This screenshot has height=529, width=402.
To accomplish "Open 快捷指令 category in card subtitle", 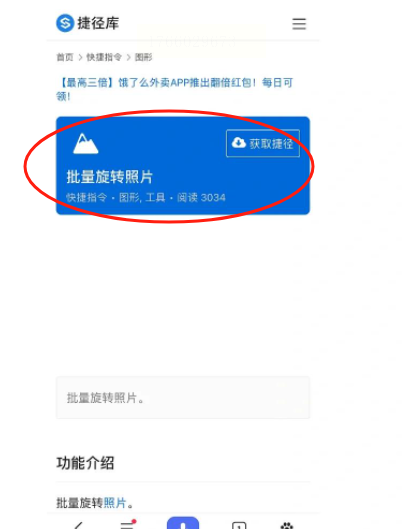I will click(86, 197).
